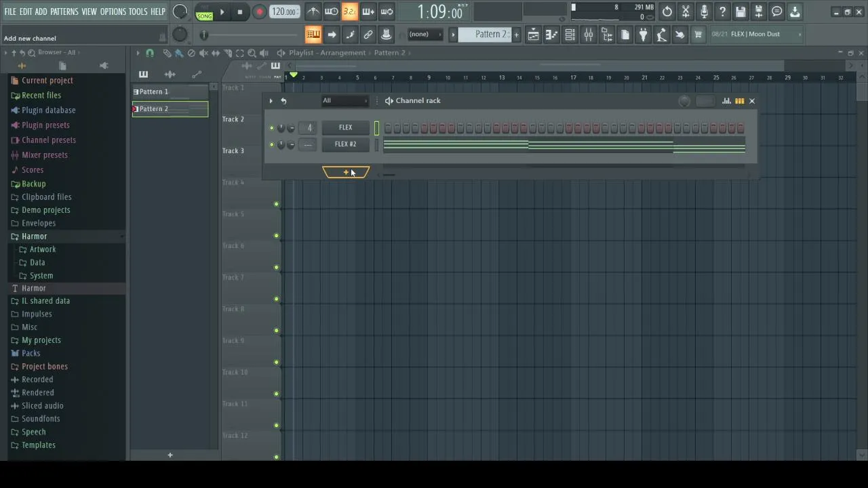868x488 pixels.
Task: Open the help question mark icon
Action: tap(722, 12)
